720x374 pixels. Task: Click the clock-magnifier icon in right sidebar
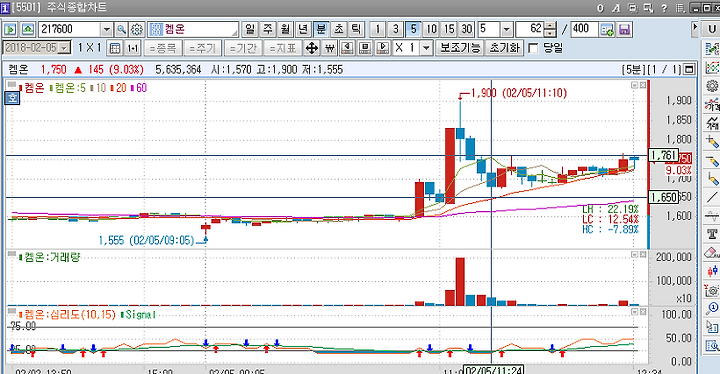(712, 308)
